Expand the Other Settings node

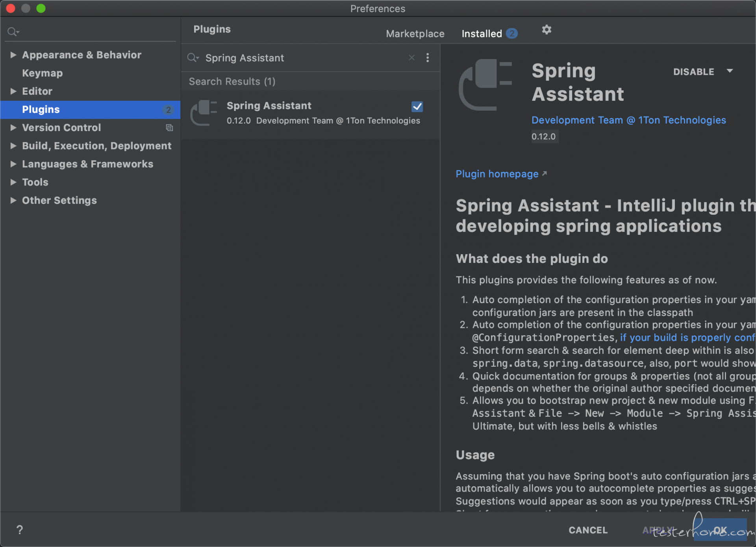(13, 200)
